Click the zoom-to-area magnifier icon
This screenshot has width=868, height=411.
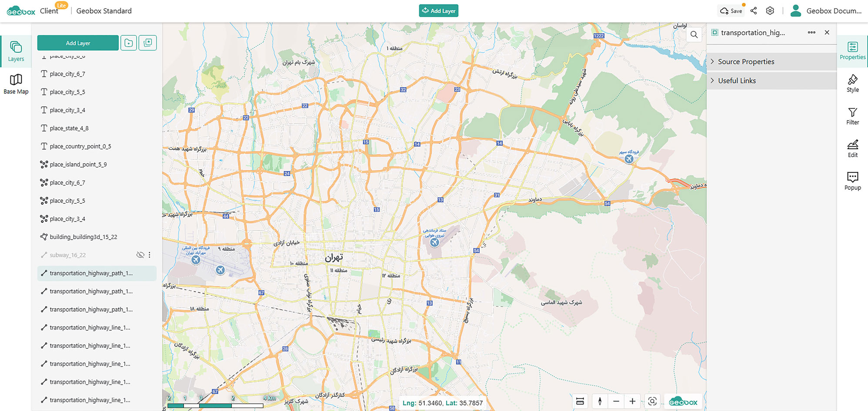point(652,401)
